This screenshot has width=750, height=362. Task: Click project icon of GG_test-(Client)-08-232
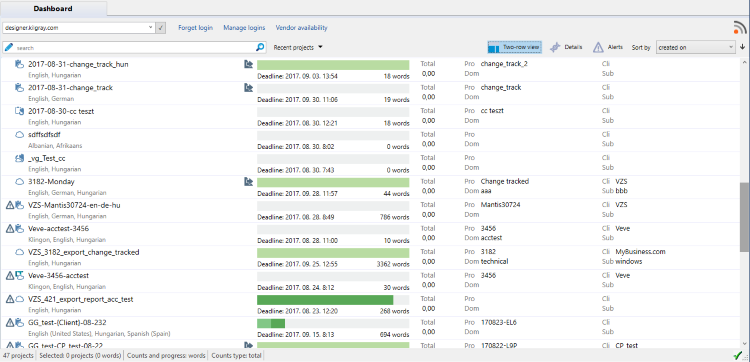pyautogui.click(x=19, y=322)
